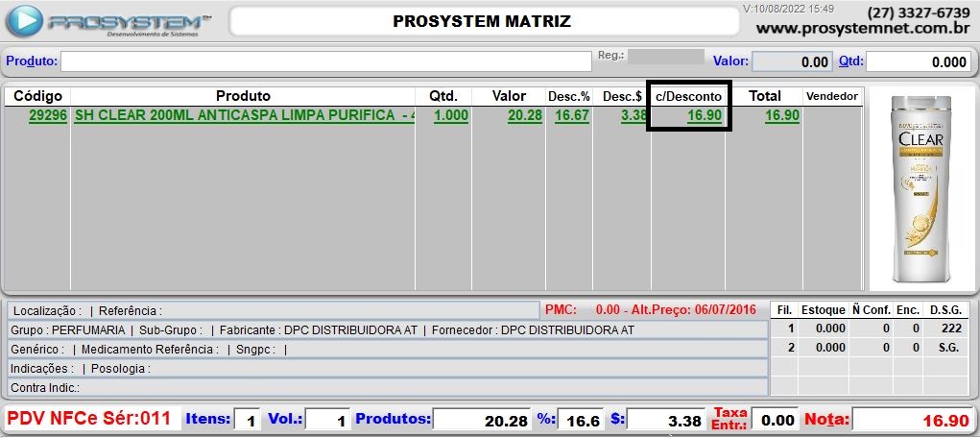Click the version date V:10/08/2022 15:49
This screenshot has height=438, width=980.
(788, 9)
